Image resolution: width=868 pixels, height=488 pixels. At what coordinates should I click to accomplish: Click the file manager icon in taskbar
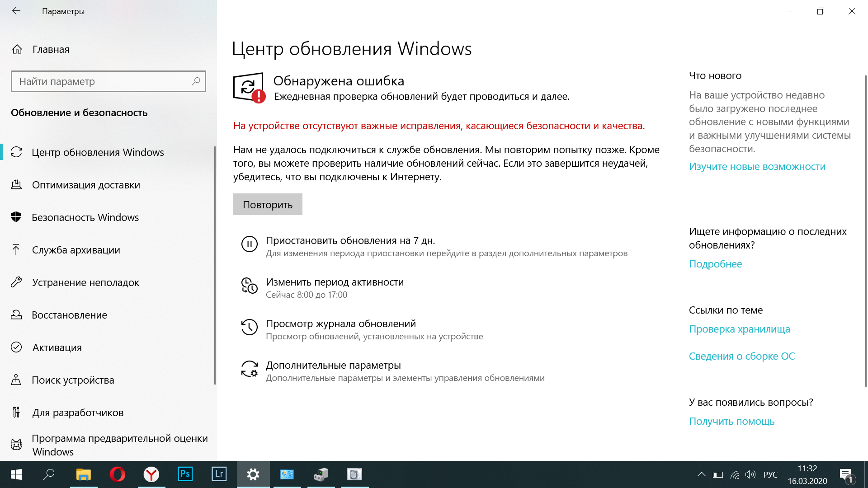[x=84, y=474]
